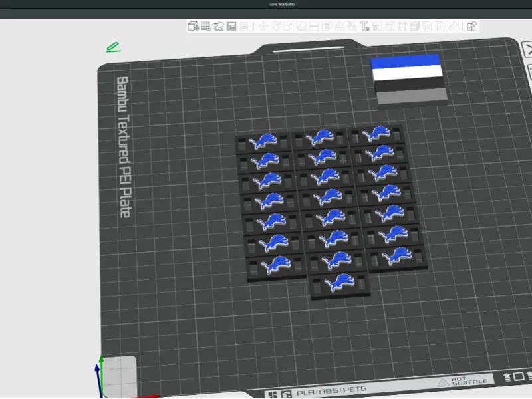Select the black stripe of the color block

[410, 84]
